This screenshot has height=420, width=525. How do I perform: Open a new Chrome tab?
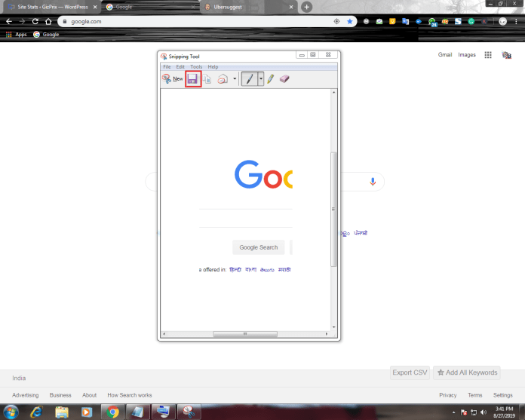click(307, 7)
